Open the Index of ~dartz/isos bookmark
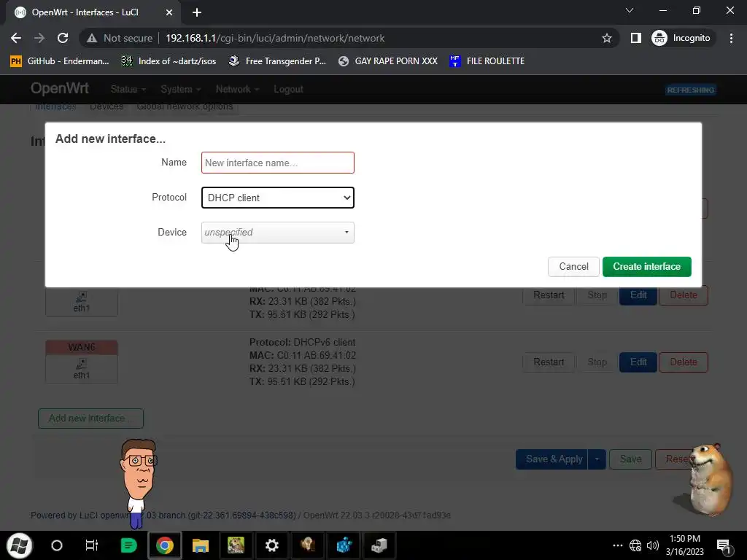 click(x=169, y=61)
